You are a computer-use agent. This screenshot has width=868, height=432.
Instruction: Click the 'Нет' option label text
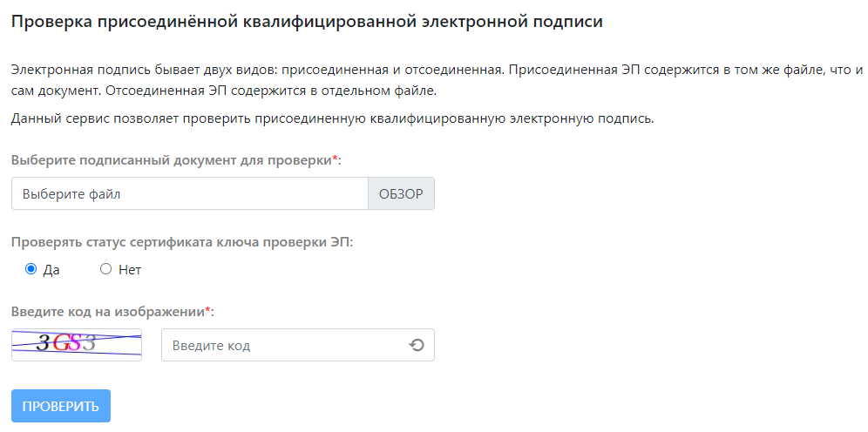[x=130, y=270]
